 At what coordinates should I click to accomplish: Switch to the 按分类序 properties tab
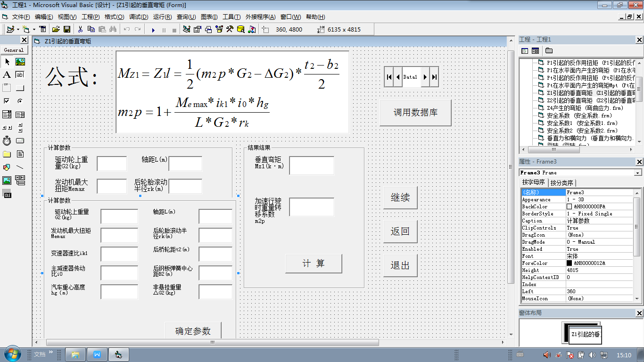point(562,183)
